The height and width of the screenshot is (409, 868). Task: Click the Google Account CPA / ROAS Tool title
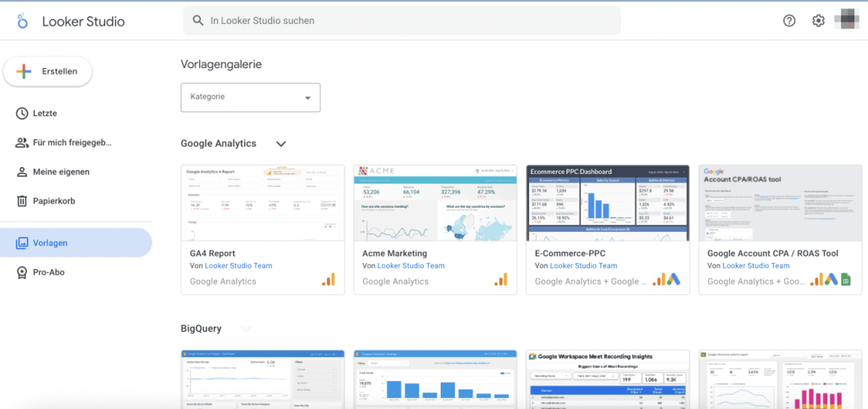coord(773,253)
